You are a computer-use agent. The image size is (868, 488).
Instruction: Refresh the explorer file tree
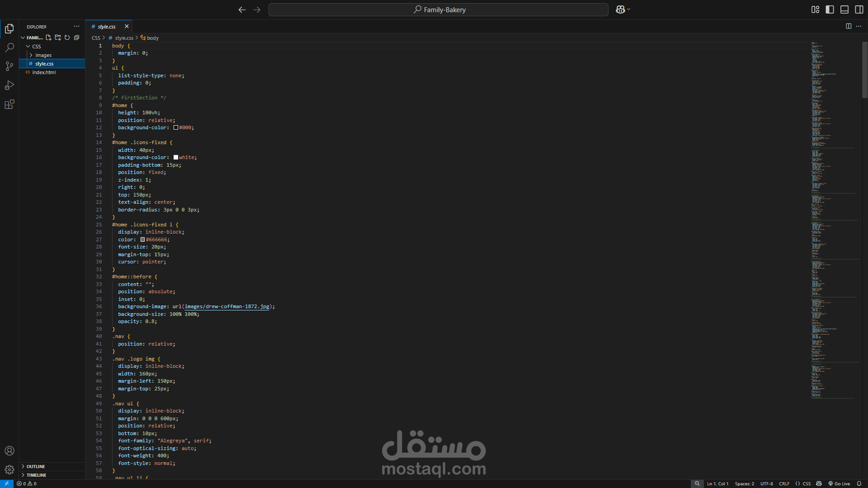[x=67, y=38]
